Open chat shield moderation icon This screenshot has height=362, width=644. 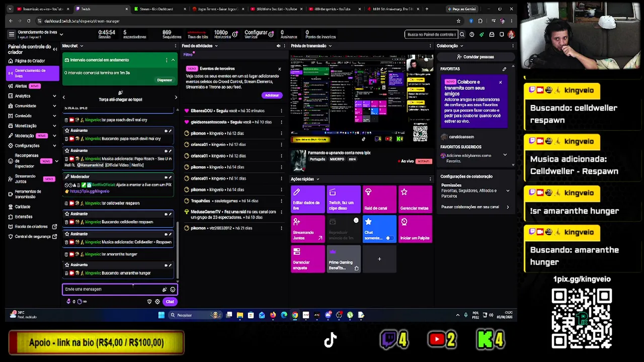[x=149, y=302]
